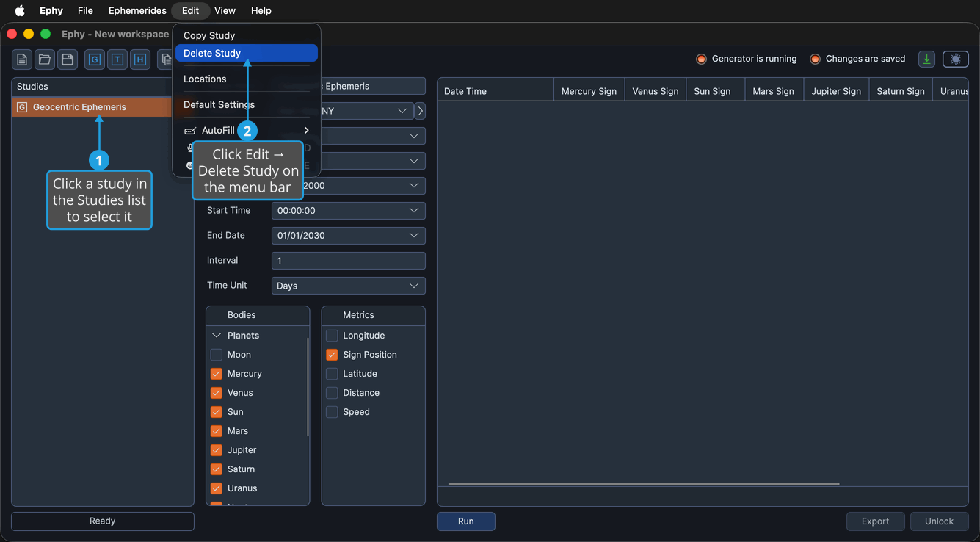980x542 pixels.
Task: Click the Ephy application menu
Action: click(x=51, y=10)
